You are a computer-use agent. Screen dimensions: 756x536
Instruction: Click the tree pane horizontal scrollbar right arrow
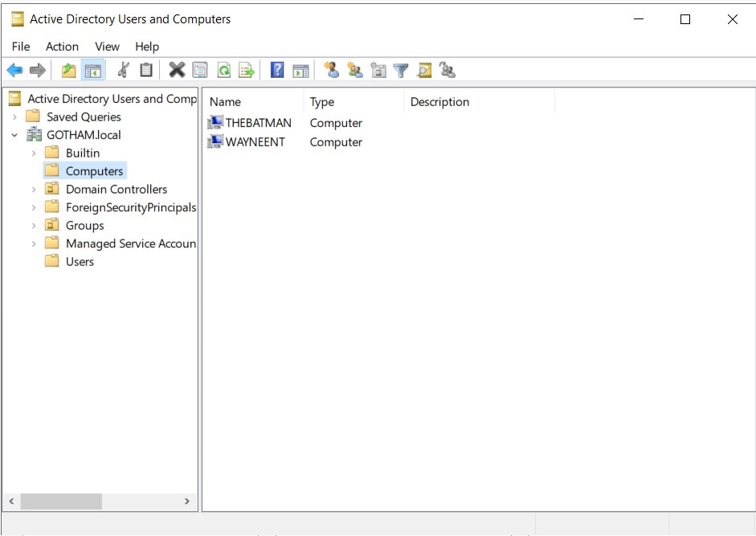pyautogui.click(x=187, y=501)
